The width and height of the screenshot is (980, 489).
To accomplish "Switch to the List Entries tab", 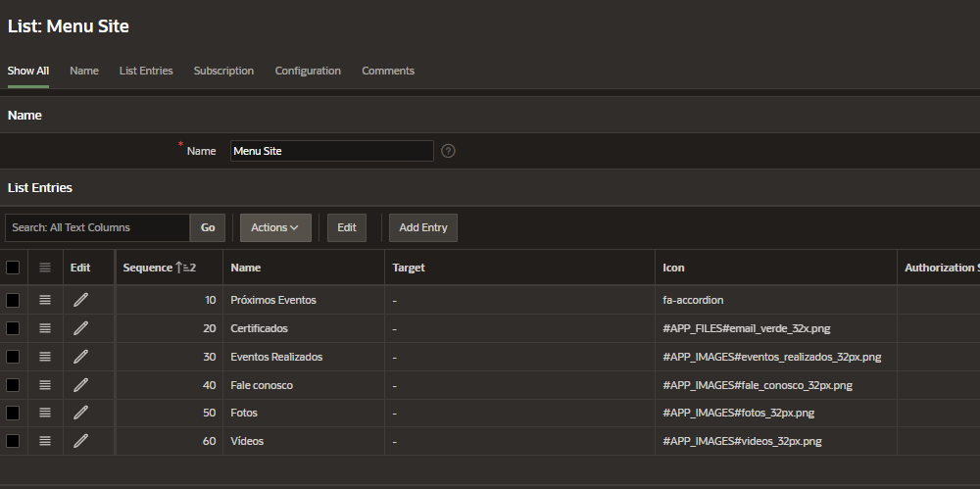I will (x=146, y=71).
